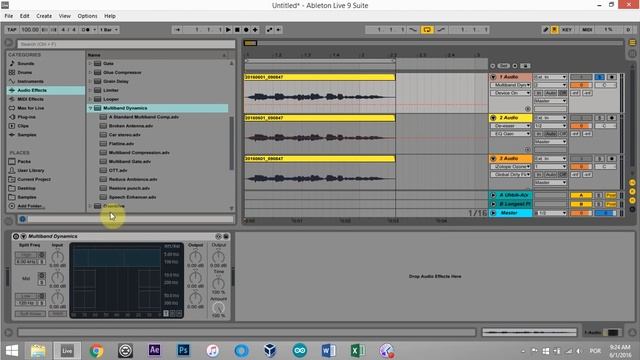The image size is (640, 360).
Task: Click the browser search field
Action: 126,44
